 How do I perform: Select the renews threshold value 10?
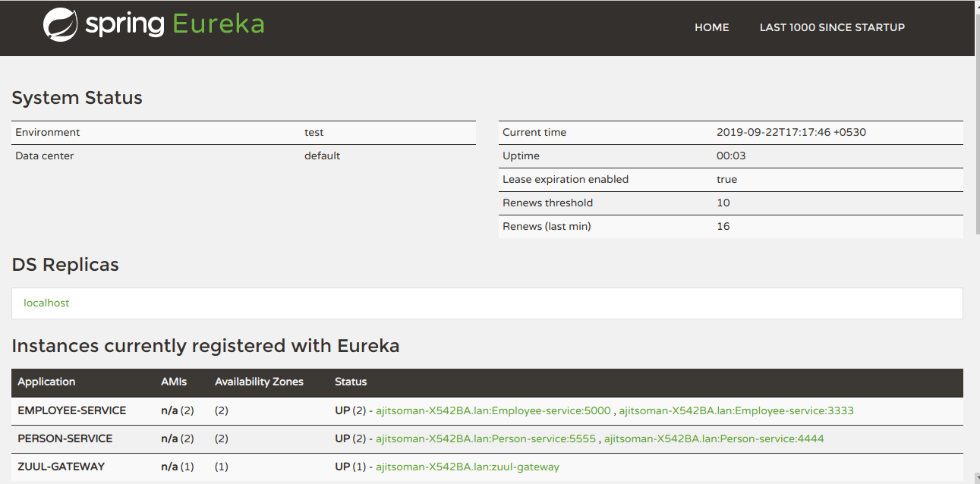coord(723,203)
